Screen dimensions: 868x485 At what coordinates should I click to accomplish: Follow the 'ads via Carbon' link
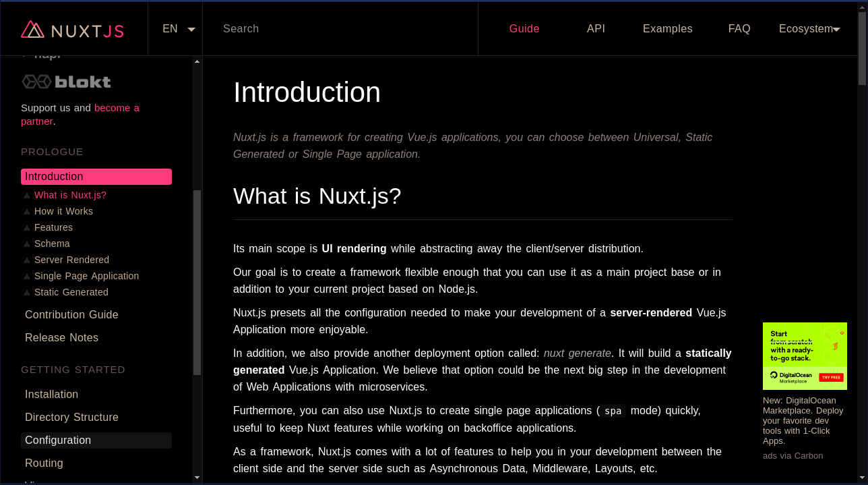coord(793,456)
